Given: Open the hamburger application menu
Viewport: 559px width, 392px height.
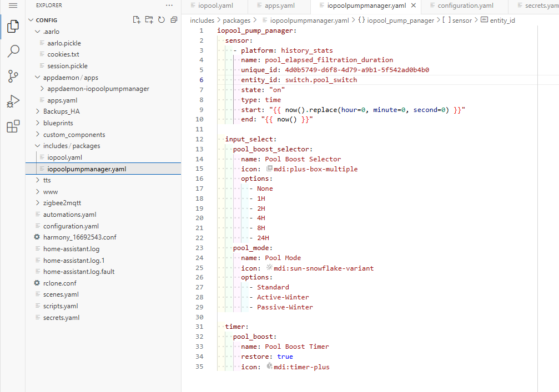Looking at the screenshot, I should [x=13, y=6].
